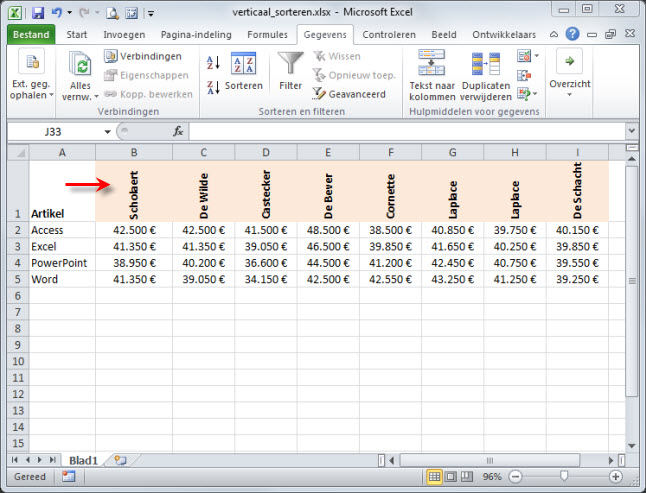Select column F header
Viewport: 646px width, 493px height.
click(391, 153)
